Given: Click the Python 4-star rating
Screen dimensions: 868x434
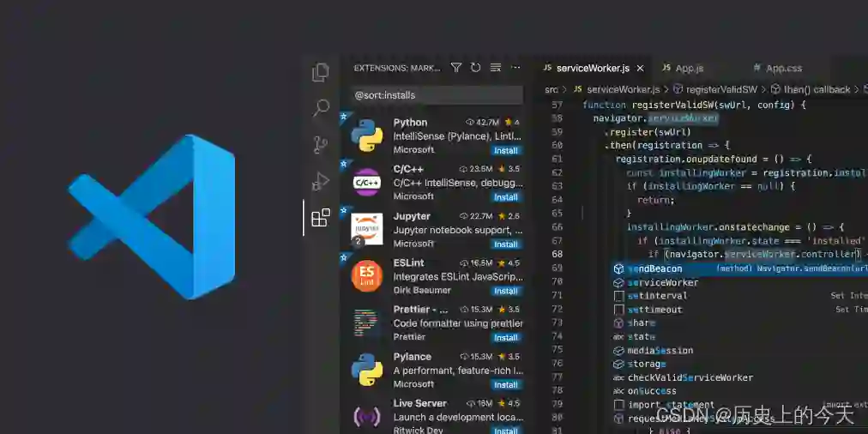Looking at the screenshot, I should coord(512,123).
